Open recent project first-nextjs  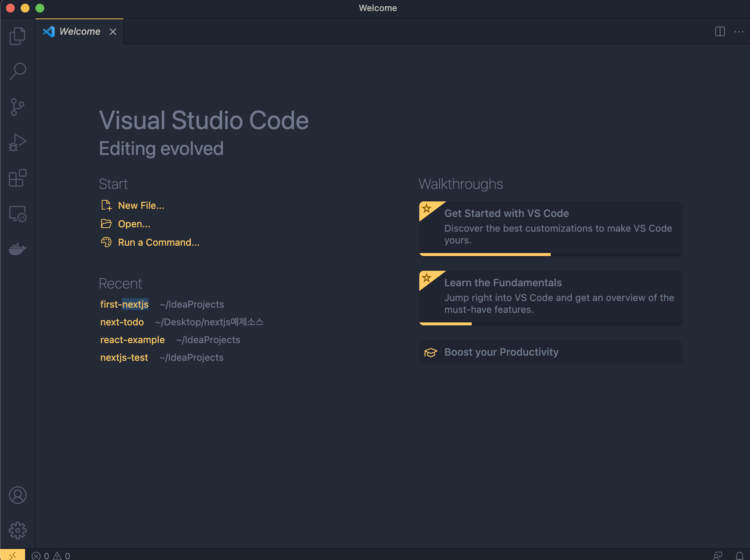point(124,304)
